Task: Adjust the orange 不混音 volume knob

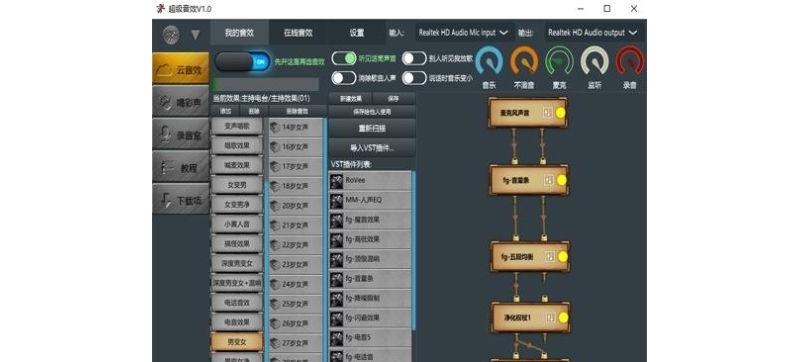Action: 524,61
